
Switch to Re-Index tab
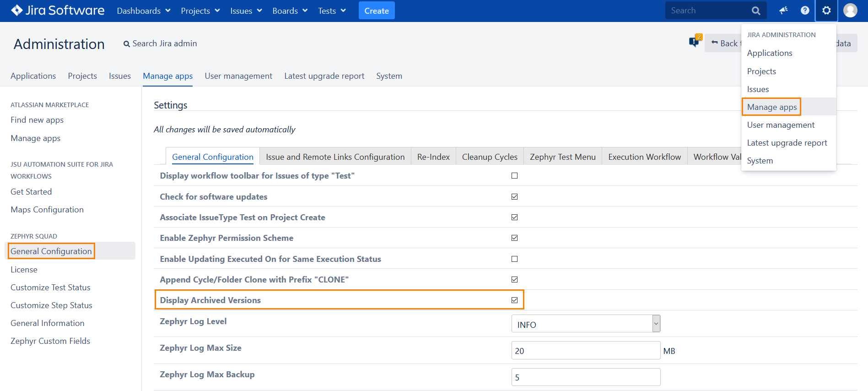(433, 157)
